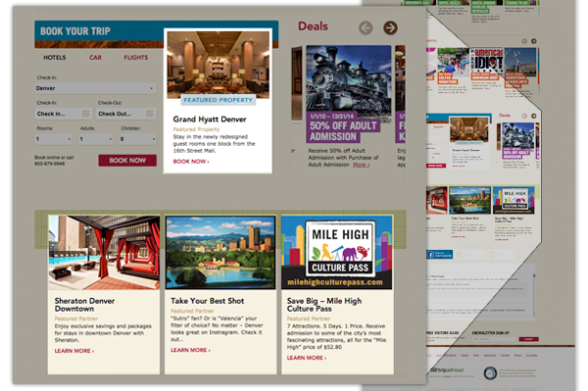This screenshot has height=391, width=588.
Task: Open Colfax Marathon event thumbnail on background page
Action: pos(453,62)
